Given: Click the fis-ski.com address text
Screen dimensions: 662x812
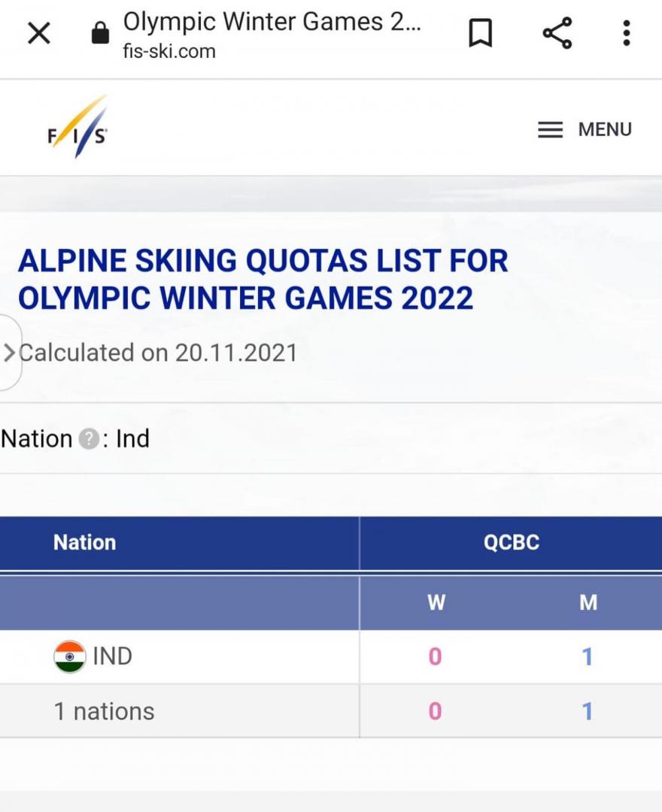Looking at the screenshot, I should tap(169, 51).
